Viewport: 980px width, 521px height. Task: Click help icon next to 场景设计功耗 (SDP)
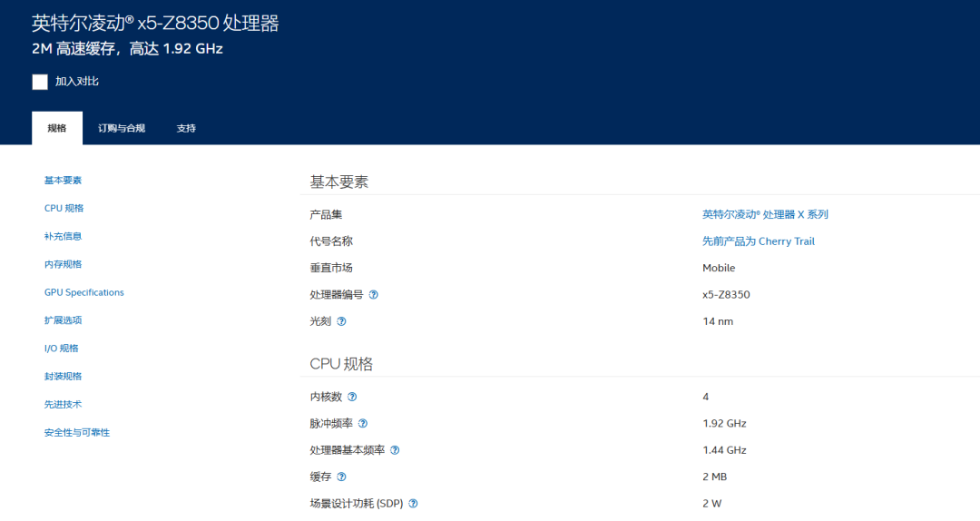413,504
